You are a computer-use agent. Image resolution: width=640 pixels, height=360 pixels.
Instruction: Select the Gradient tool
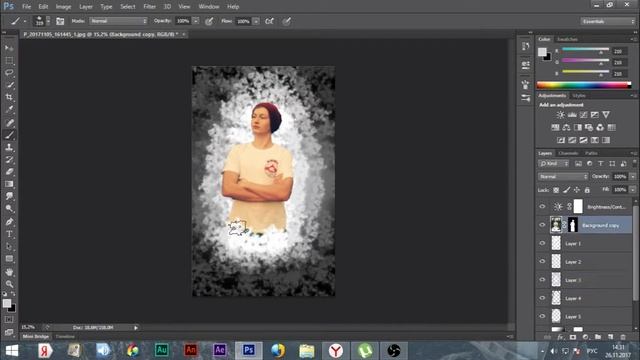9,184
